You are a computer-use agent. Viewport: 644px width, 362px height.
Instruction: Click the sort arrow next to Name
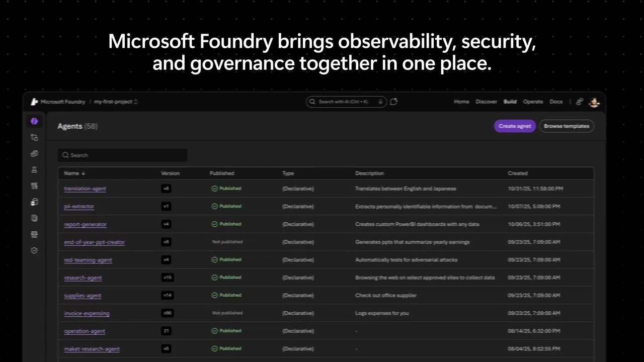[83, 173]
